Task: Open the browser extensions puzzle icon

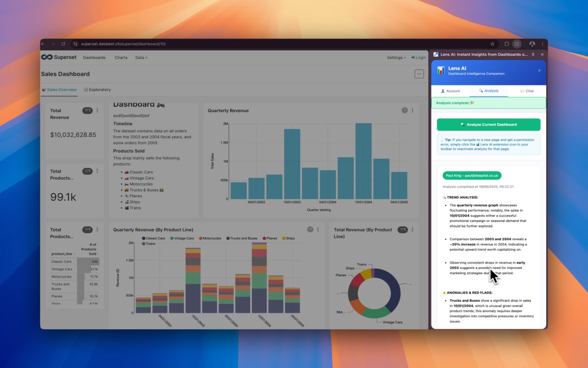Action: (x=507, y=44)
